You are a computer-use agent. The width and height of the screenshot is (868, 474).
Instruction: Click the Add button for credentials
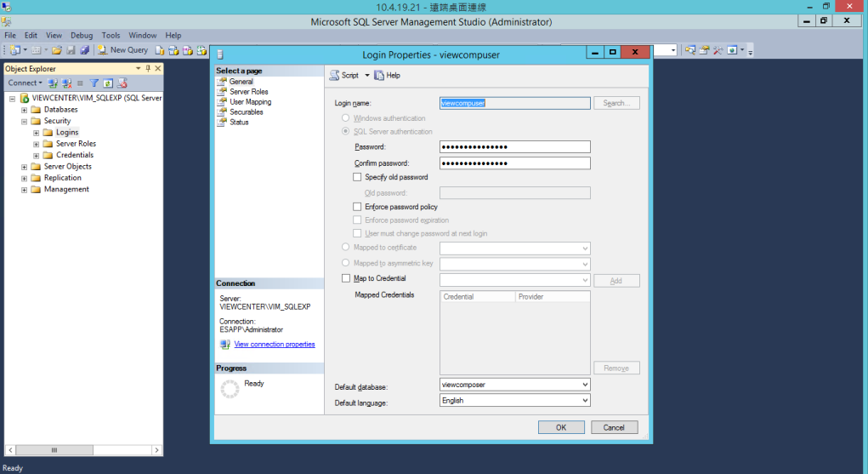tap(616, 281)
